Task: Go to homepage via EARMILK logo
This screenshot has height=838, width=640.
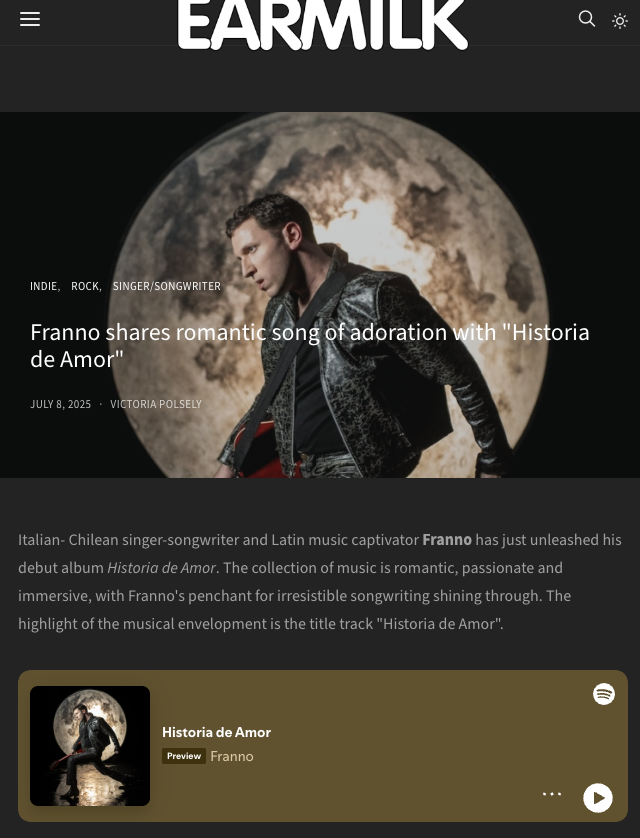Action: (x=323, y=25)
